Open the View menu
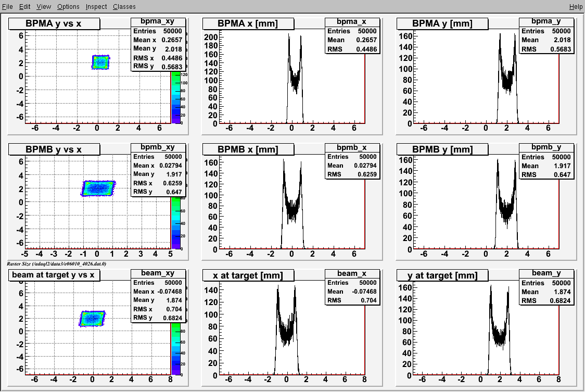The image size is (585, 392). click(44, 6)
